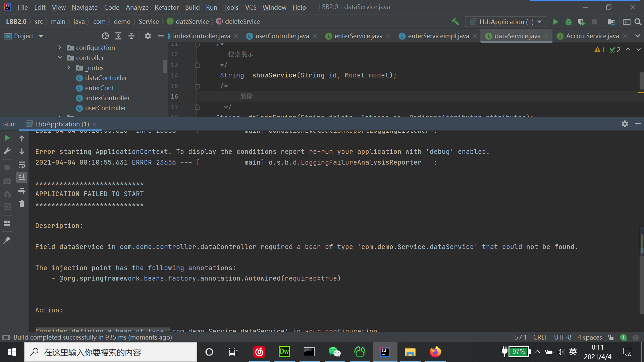
Task: Toggle scroll to end of console
Action: [x=22, y=178]
